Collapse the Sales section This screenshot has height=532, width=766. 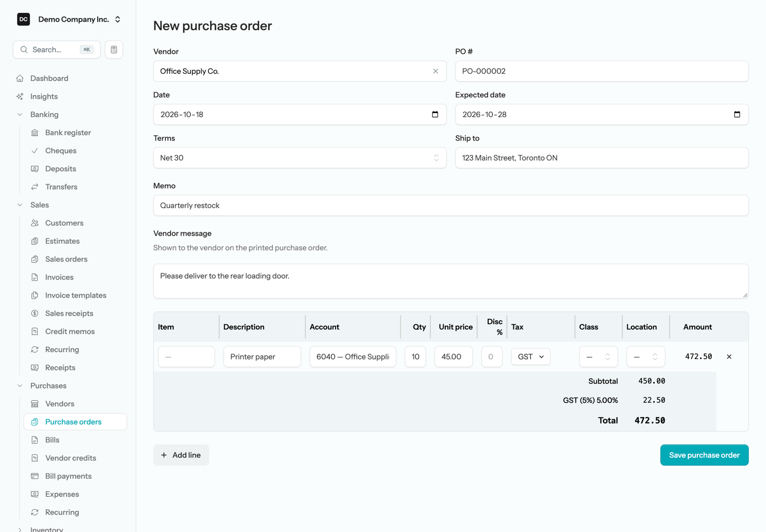[20, 205]
